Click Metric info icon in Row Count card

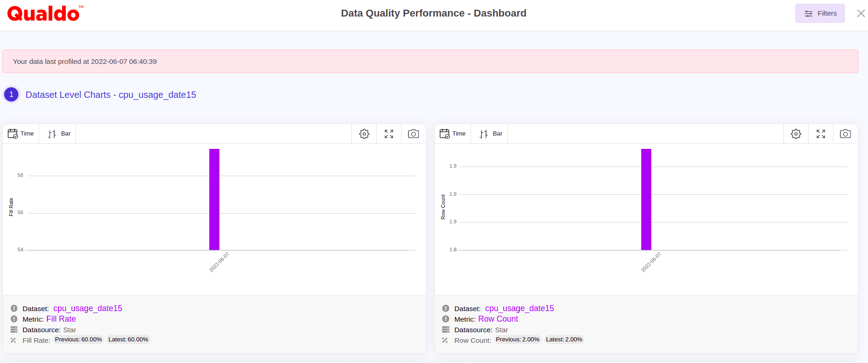point(446,319)
